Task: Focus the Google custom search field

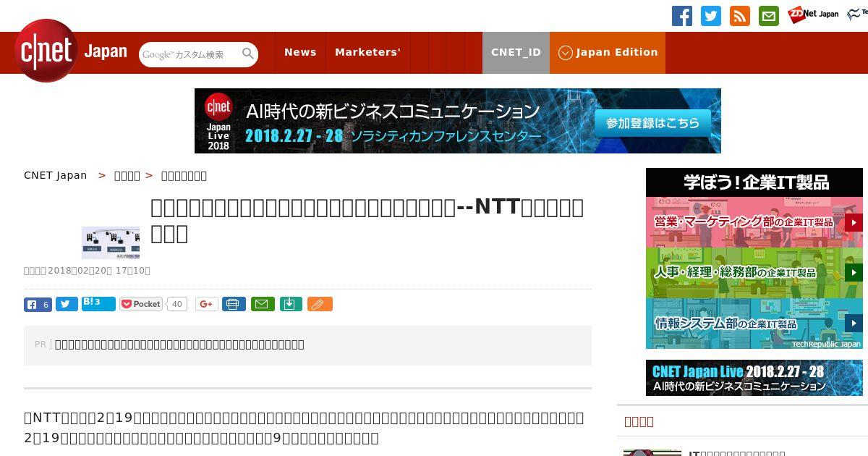Action: point(190,54)
